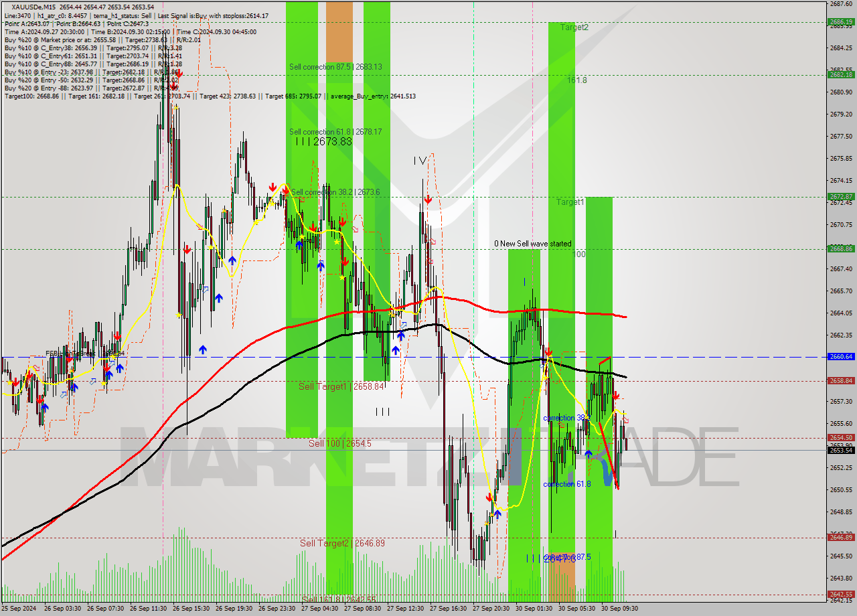Click the red down arrow near the 2683 peak
The image size is (857, 616).
[178, 74]
